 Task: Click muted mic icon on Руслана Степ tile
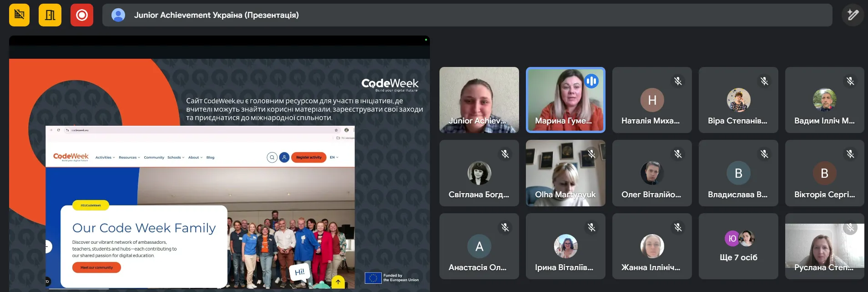coord(850,227)
